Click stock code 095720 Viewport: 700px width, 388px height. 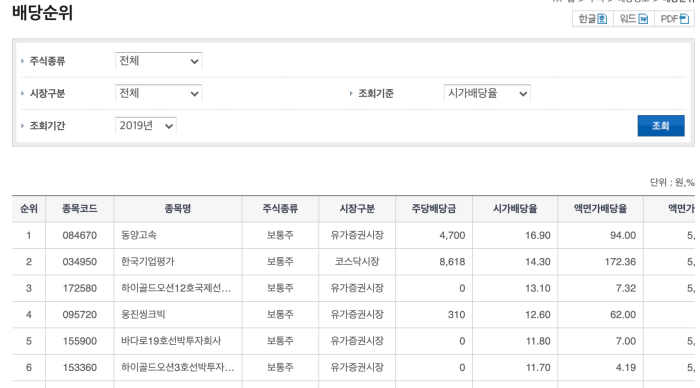click(x=79, y=315)
